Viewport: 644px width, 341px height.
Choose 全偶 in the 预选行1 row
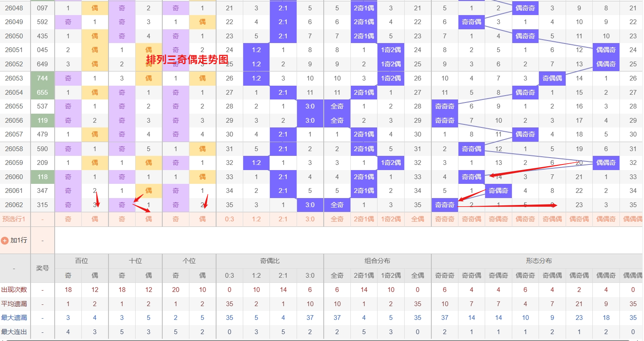[418, 219]
